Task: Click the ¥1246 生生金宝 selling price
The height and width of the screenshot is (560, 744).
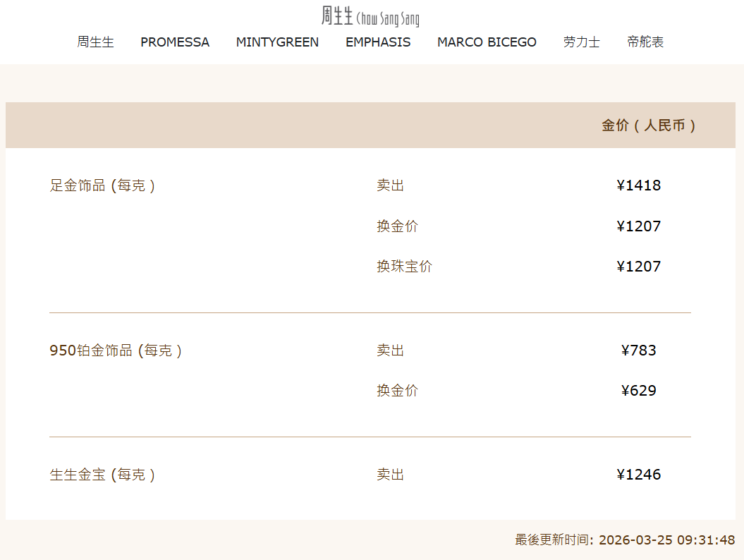Action: (x=638, y=475)
